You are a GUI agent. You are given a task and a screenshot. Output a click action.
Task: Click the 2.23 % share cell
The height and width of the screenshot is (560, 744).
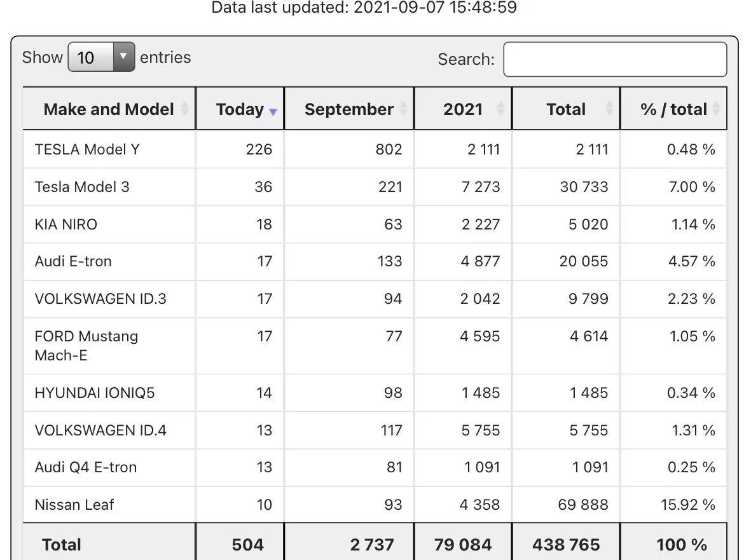691,298
